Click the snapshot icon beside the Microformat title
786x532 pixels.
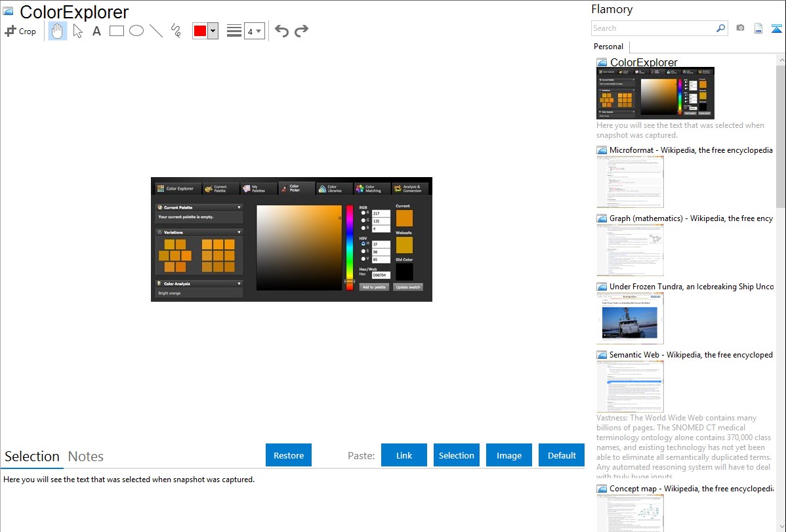pyautogui.click(x=602, y=150)
